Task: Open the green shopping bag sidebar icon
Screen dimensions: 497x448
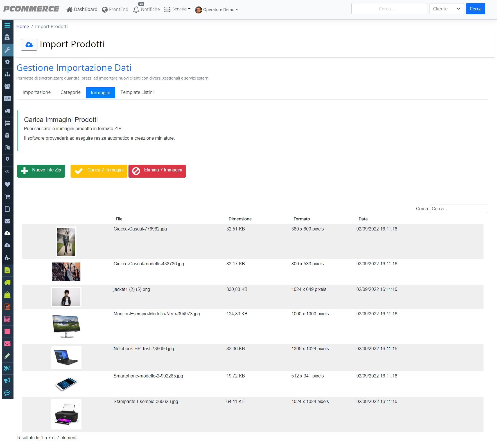Action: point(7,295)
